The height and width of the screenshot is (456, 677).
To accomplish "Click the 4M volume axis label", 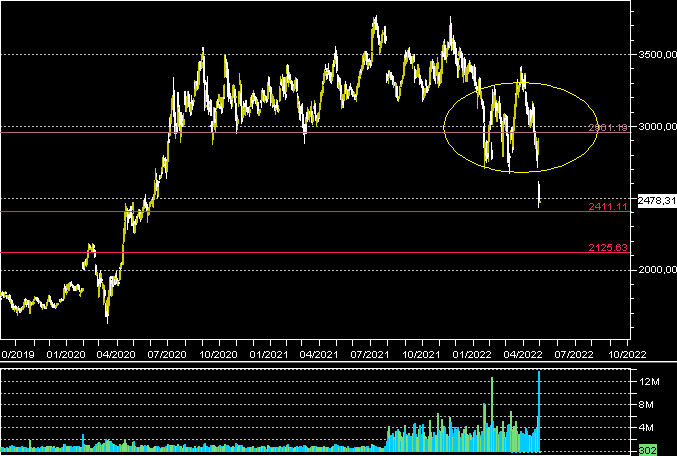I will [x=648, y=428].
